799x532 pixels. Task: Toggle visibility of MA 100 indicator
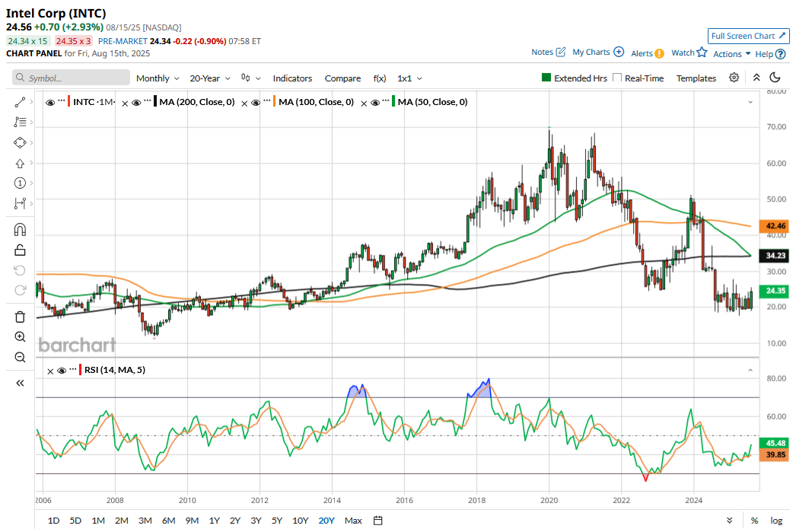click(x=256, y=103)
